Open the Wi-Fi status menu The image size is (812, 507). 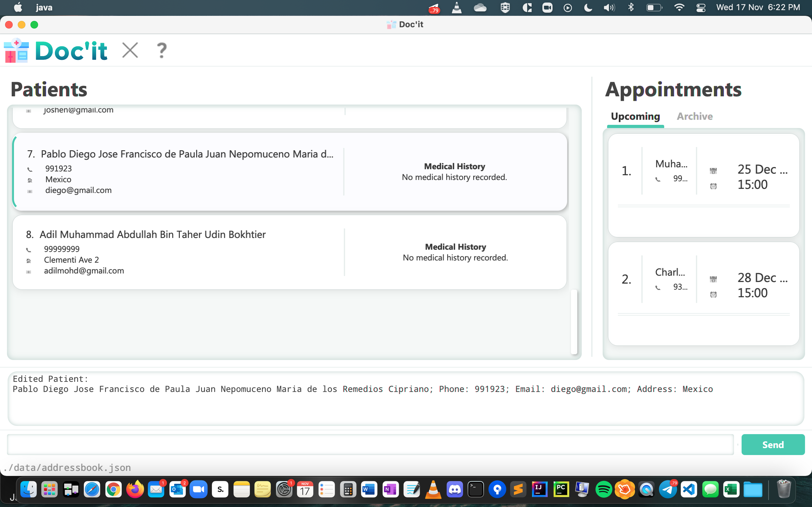pyautogui.click(x=679, y=7)
